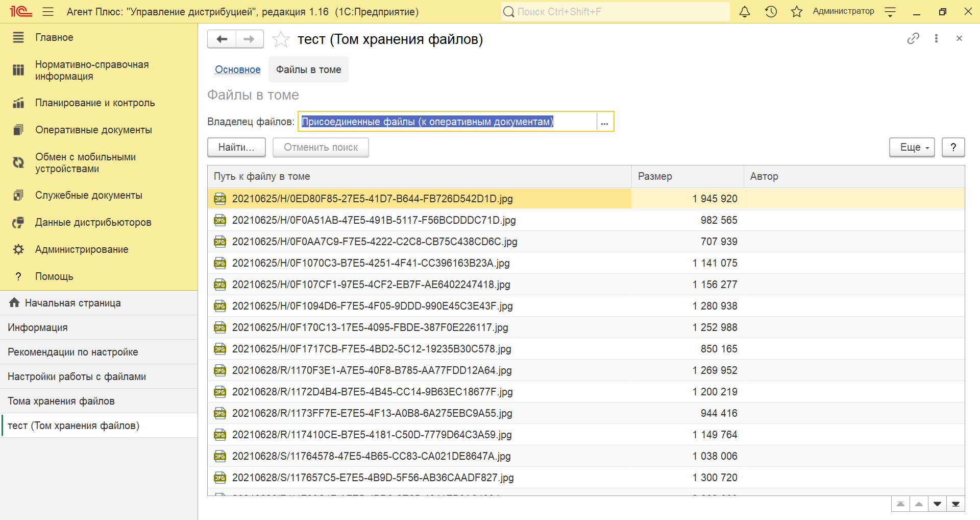
Task: Click the 1C logo icon
Action: pos(21,11)
